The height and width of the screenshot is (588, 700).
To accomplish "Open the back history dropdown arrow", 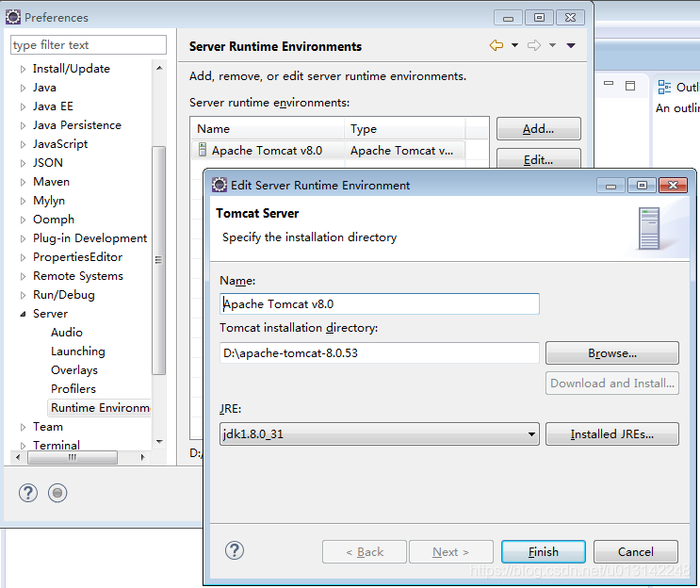I will pos(514,45).
